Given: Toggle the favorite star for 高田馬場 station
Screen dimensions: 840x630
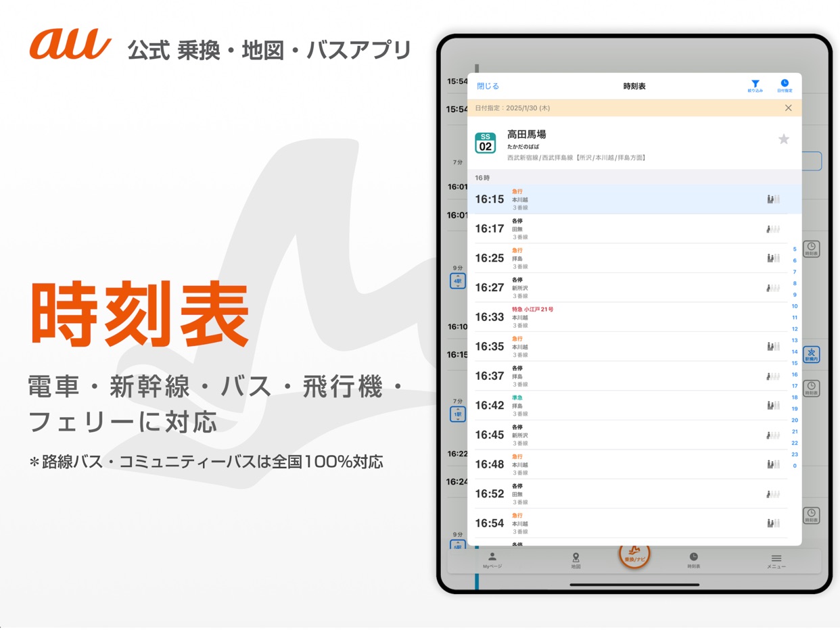Looking at the screenshot, I should coord(784,139).
